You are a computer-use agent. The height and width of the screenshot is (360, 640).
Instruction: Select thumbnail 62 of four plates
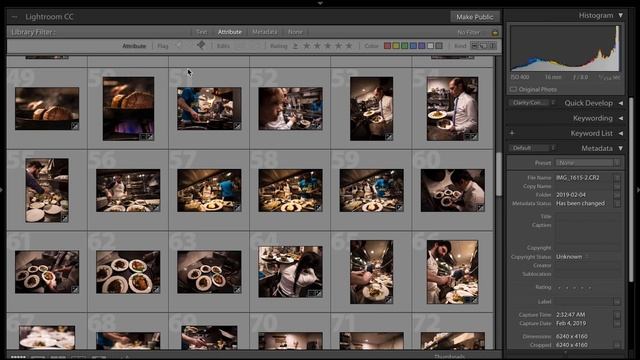coord(128,272)
